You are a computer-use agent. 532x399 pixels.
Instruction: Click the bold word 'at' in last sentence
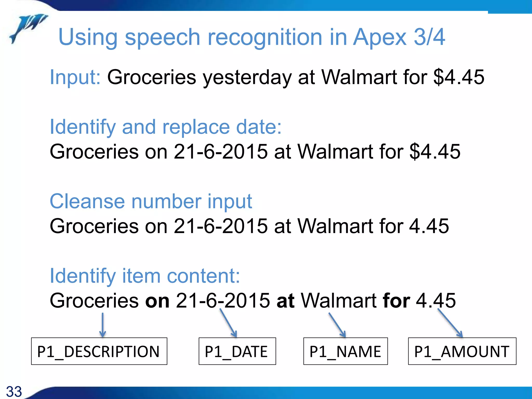click(x=285, y=301)
